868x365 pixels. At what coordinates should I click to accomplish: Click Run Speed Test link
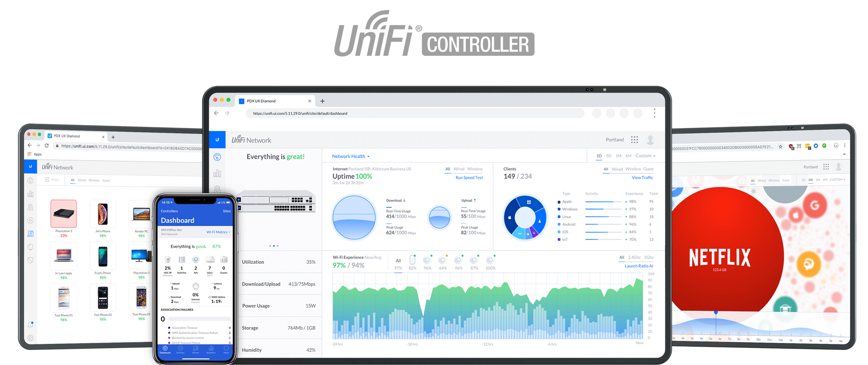tap(469, 177)
